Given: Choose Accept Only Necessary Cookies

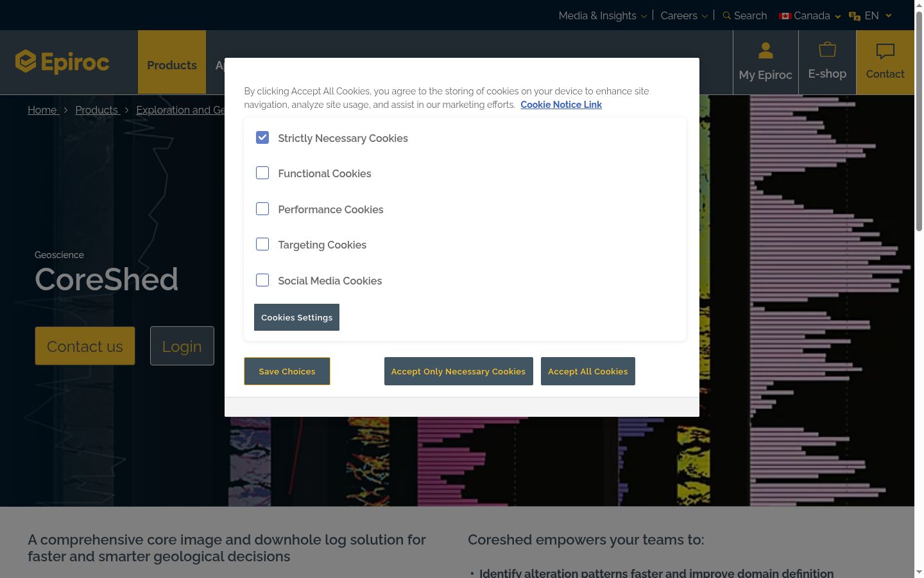Looking at the screenshot, I should (458, 371).
